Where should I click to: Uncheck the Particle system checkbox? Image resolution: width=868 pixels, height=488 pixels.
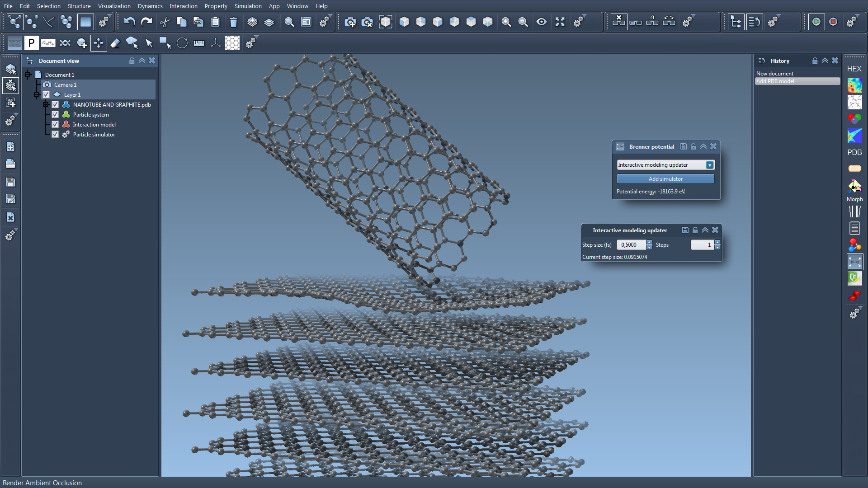pos(55,115)
